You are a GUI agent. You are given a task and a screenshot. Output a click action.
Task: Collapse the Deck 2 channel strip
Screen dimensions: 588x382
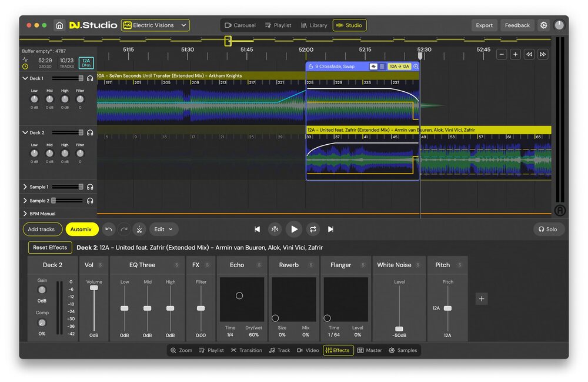pyautogui.click(x=25, y=132)
